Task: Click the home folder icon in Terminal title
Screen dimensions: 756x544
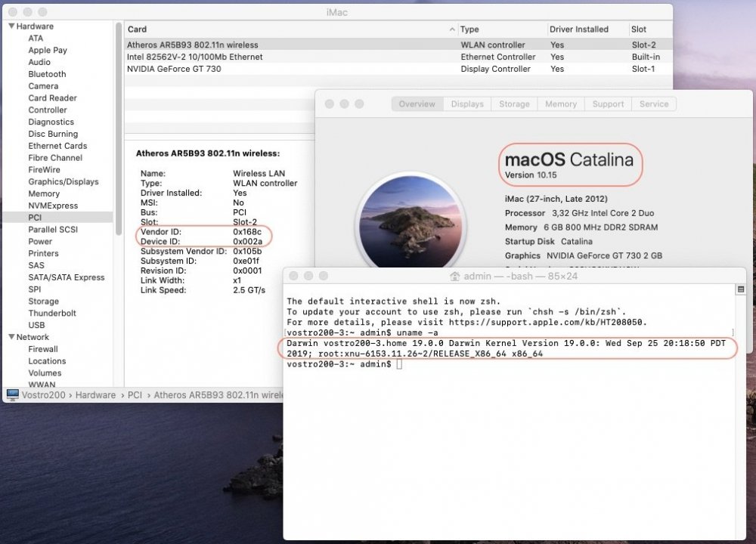Action: [x=454, y=277]
